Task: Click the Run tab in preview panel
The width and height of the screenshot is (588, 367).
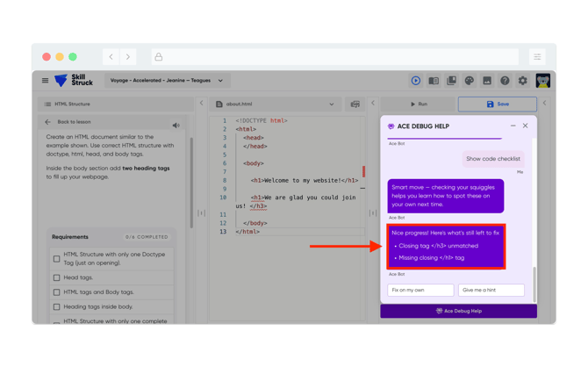Action: tap(419, 104)
